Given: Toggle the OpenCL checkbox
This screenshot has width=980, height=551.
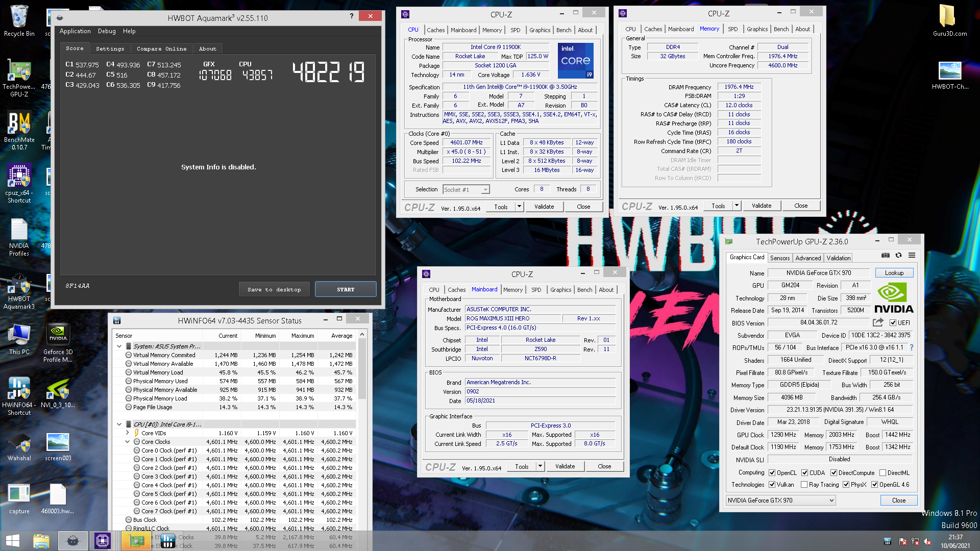Looking at the screenshot, I should point(772,473).
